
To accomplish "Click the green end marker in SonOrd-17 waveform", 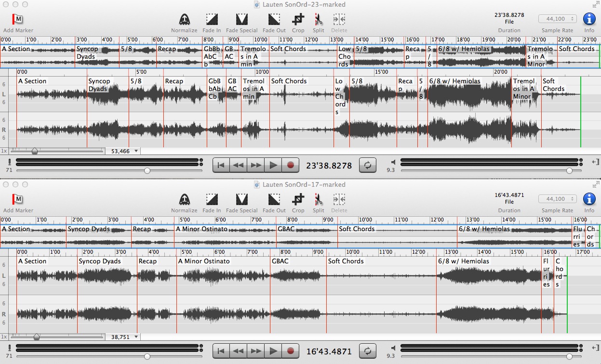I will pyautogui.click(x=567, y=294).
